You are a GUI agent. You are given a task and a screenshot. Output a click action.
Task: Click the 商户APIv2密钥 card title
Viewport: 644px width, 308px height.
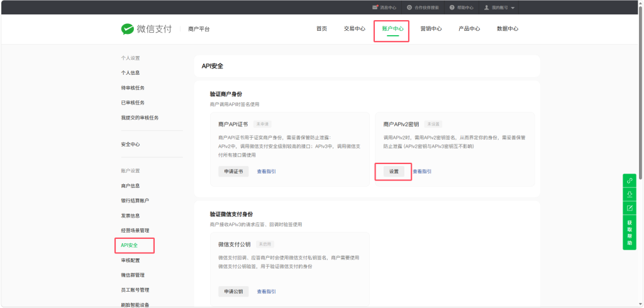(401, 124)
